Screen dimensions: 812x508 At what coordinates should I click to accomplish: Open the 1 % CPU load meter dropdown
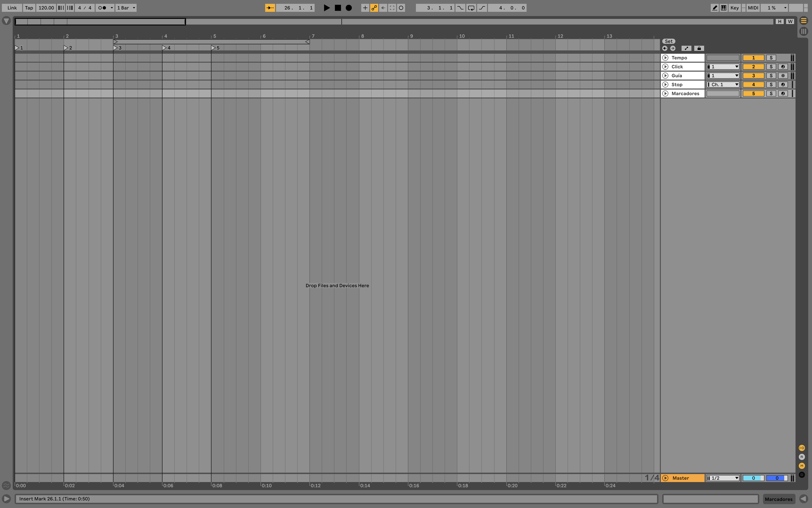[x=774, y=8]
